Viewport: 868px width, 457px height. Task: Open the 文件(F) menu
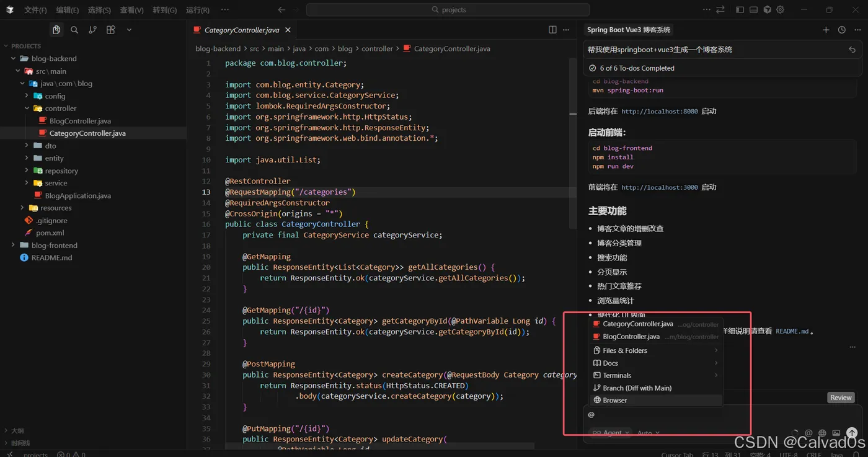tap(35, 10)
